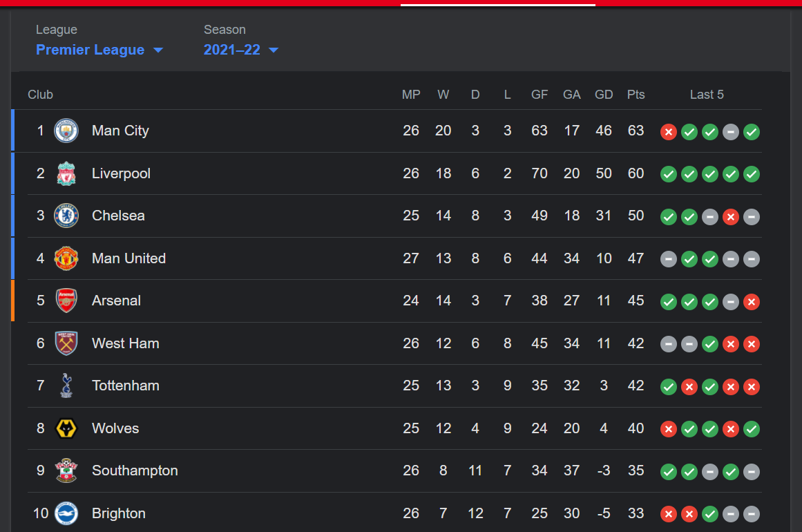The height and width of the screenshot is (532, 802).
Task: Click the Pts column header
Action: [636, 95]
